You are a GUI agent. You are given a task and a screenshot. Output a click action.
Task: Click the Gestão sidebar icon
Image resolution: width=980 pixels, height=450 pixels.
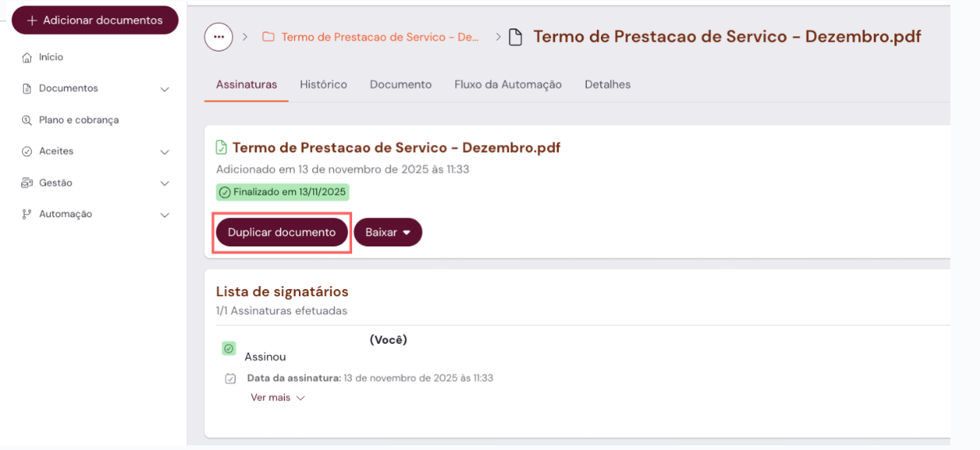[27, 183]
